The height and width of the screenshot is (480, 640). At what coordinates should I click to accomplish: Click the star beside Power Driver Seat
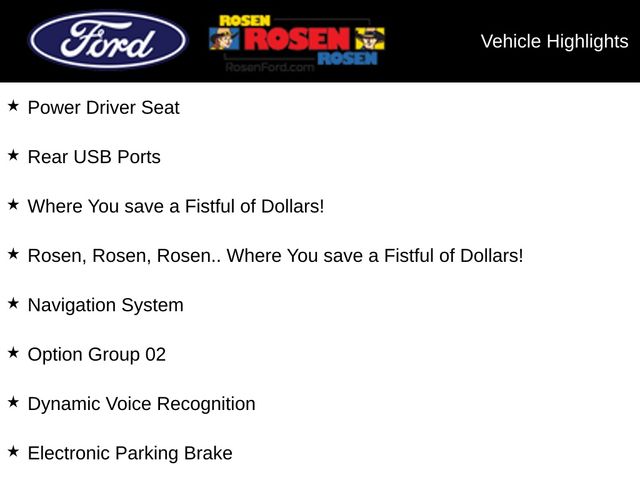(13, 106)
